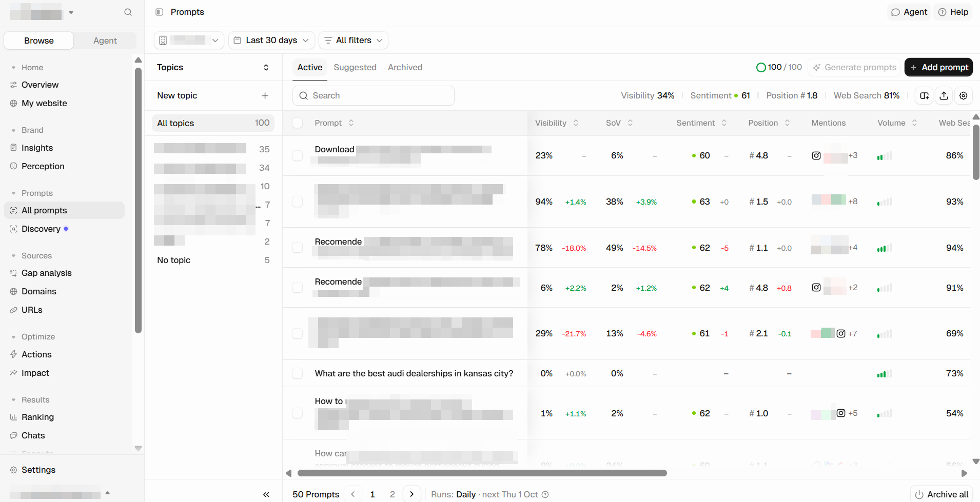Open the sidebar search icon
Viewport: 980px width, 502px height.
point(128,12)
